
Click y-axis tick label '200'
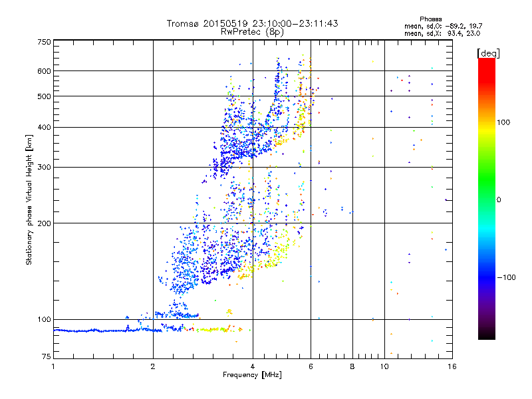[44, 223]
